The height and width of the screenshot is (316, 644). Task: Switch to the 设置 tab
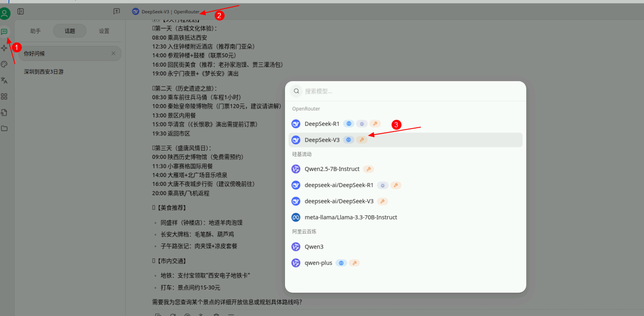pos(104,31)
